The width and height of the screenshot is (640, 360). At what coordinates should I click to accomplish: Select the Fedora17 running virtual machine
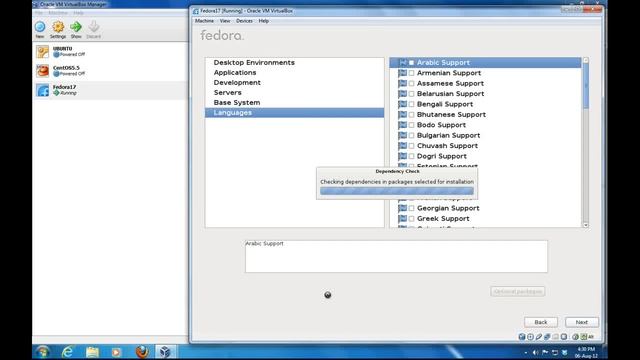pos(110,90)
